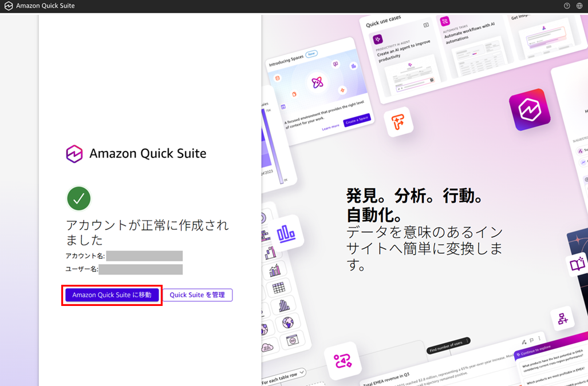
Task: Click the pink gradient Quick Suite app tile
Action: pos(530,110)
